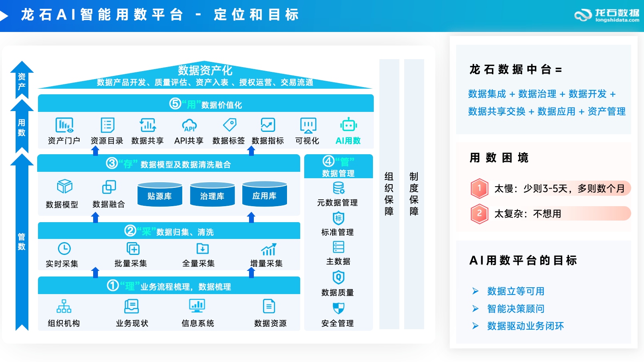Click the hexagon badge numbered 1
Viewport: 644px width, 362px height.
click(479, 188)
